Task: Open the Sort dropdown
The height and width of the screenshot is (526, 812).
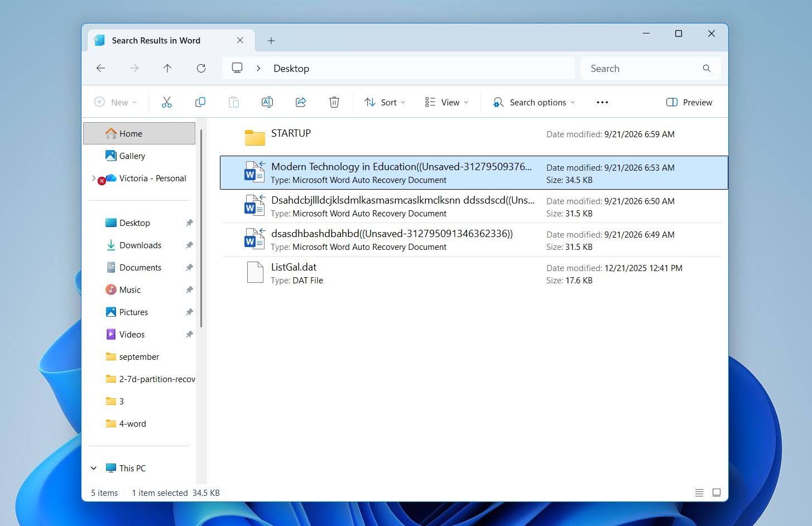Action: coord(385,102)
